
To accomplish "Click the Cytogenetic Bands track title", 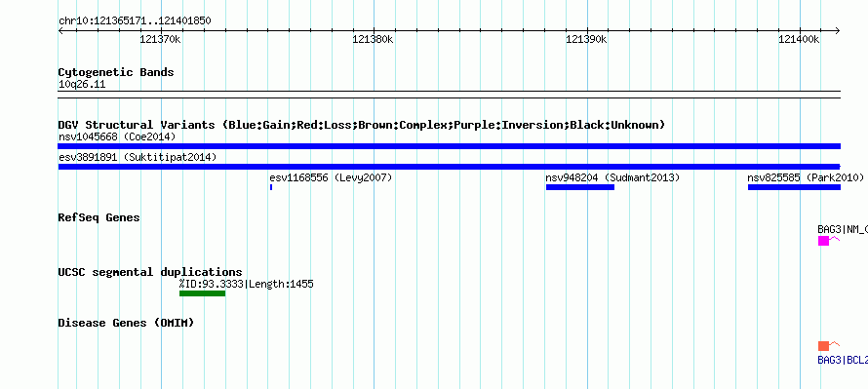I will pyautogui.click(x=116, y=72).
